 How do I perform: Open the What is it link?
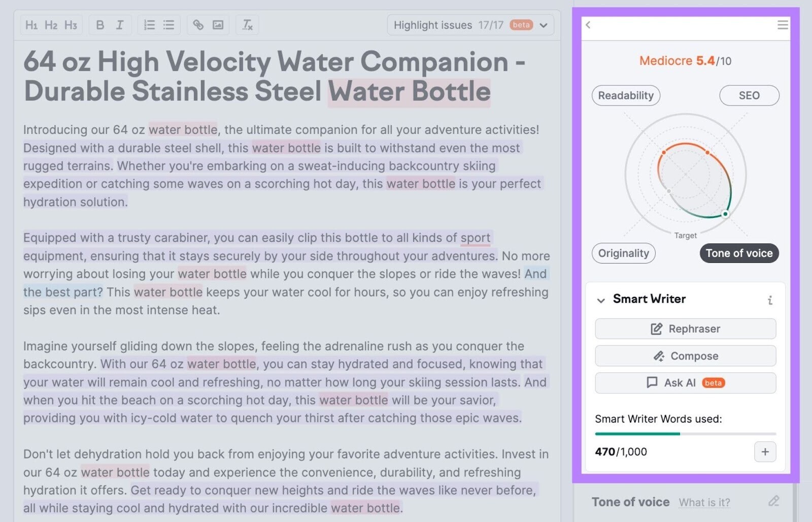704,502
